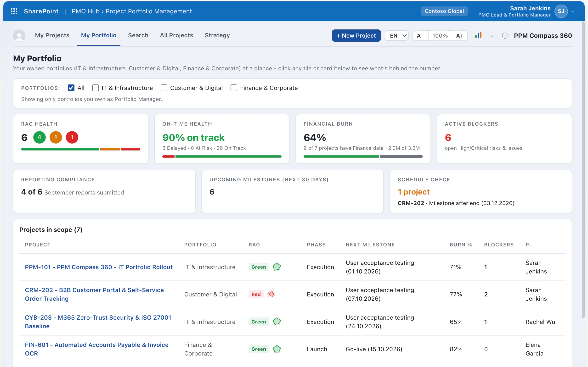Switch to the My Projects tab

tap(52, 35)
